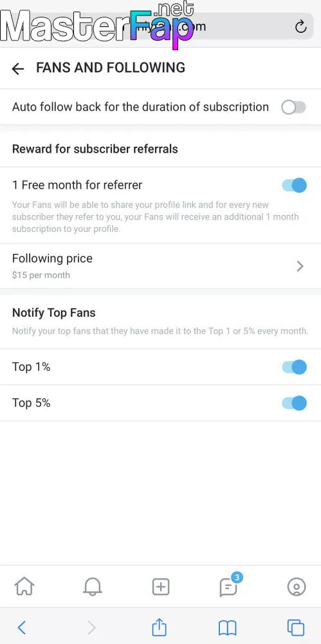Tap the $15 per month text
The image size is (321, 644).
[41, 275]
